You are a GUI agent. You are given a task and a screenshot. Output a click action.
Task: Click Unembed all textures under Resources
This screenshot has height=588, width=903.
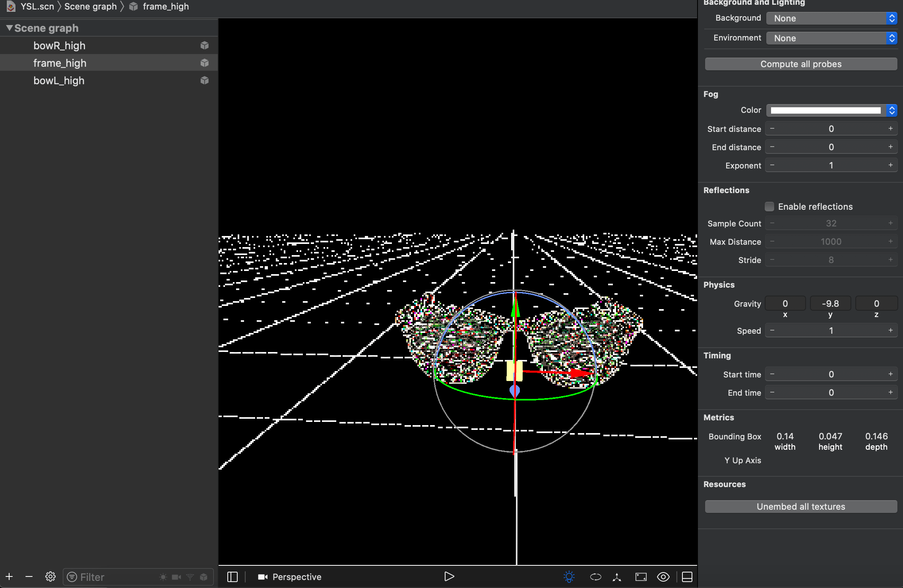click(x=800, y=506)
